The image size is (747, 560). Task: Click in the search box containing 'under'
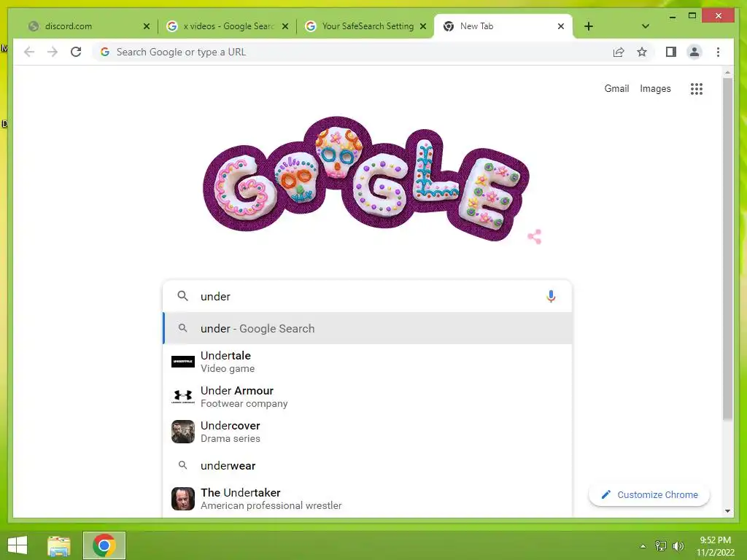[x=368, y=296]
